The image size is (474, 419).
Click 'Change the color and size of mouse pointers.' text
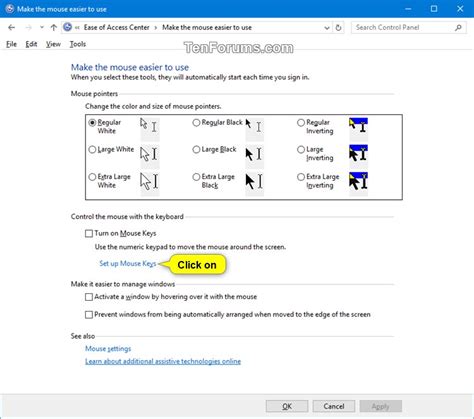coord(153,106)
